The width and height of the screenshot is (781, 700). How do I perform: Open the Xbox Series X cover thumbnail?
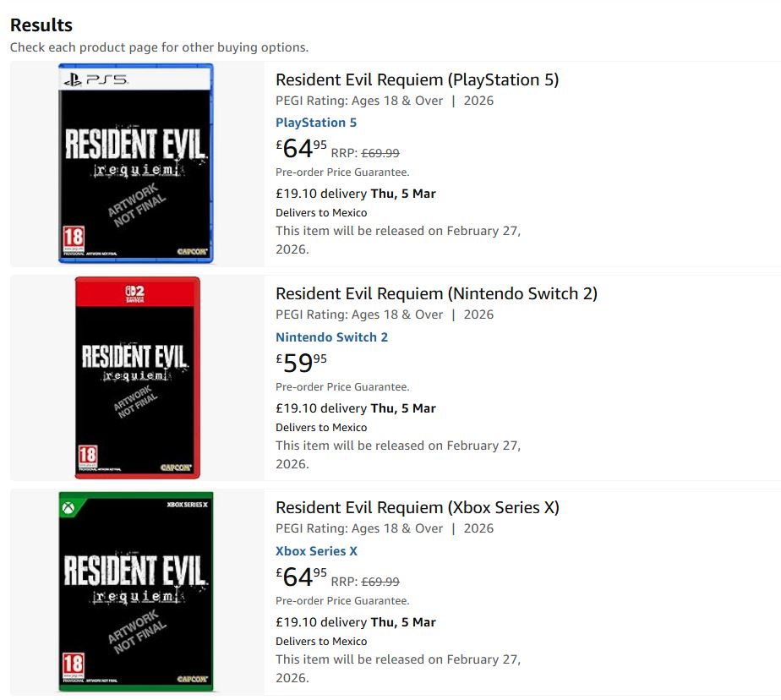(x=136, y=591)
